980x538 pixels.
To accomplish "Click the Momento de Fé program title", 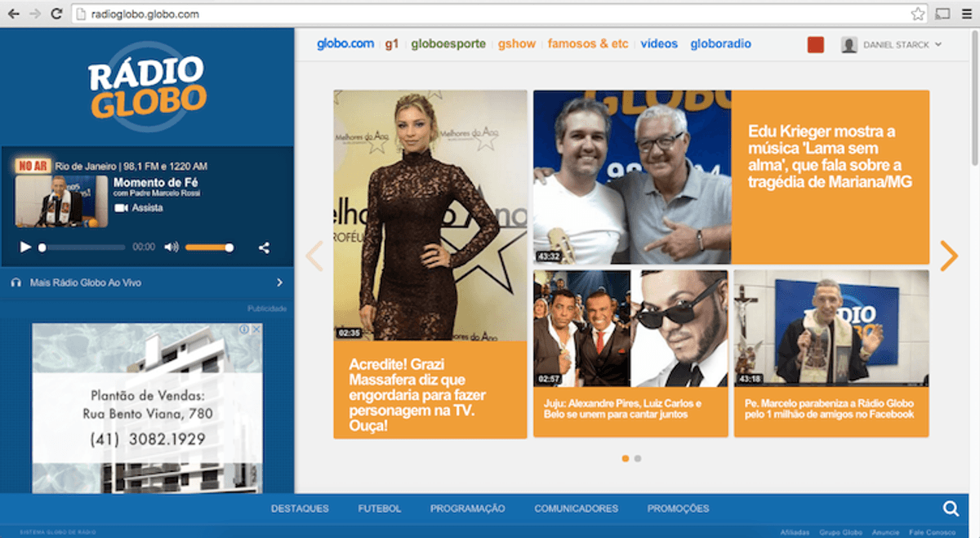I will [x=156, y=182].
